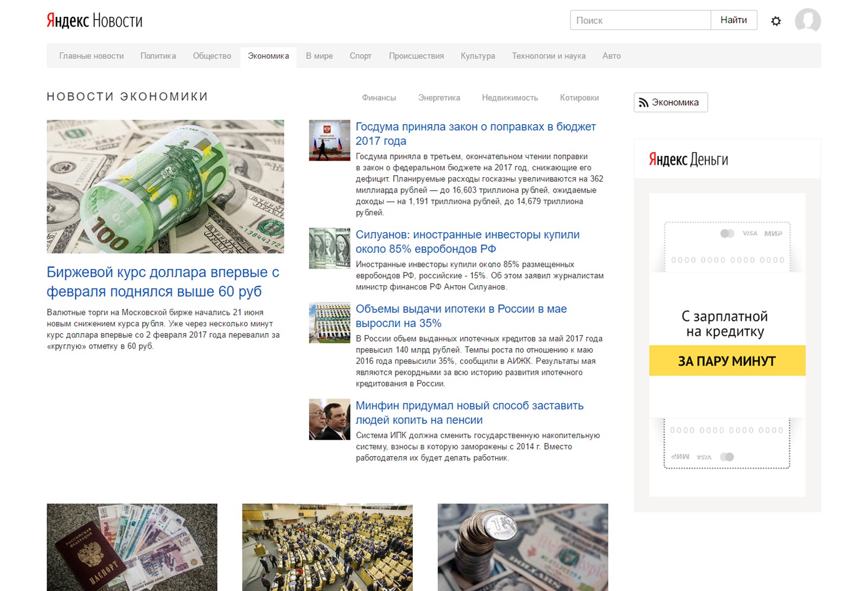
Task: Switch to the Политика tab
Action: click(158, 56)
